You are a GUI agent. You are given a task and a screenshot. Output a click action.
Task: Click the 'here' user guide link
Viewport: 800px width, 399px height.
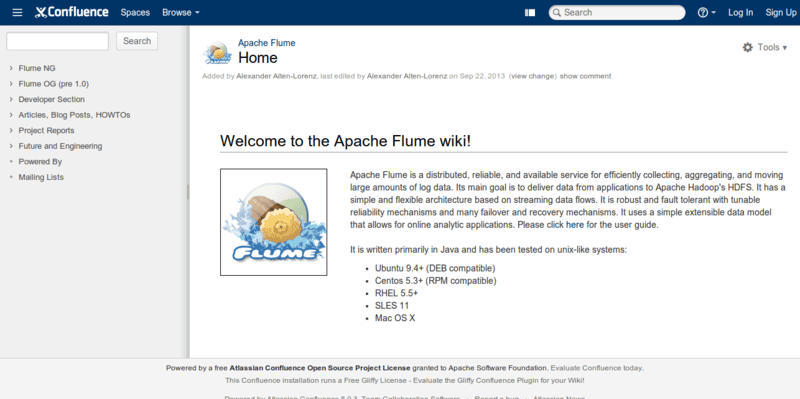click(575, 225)
